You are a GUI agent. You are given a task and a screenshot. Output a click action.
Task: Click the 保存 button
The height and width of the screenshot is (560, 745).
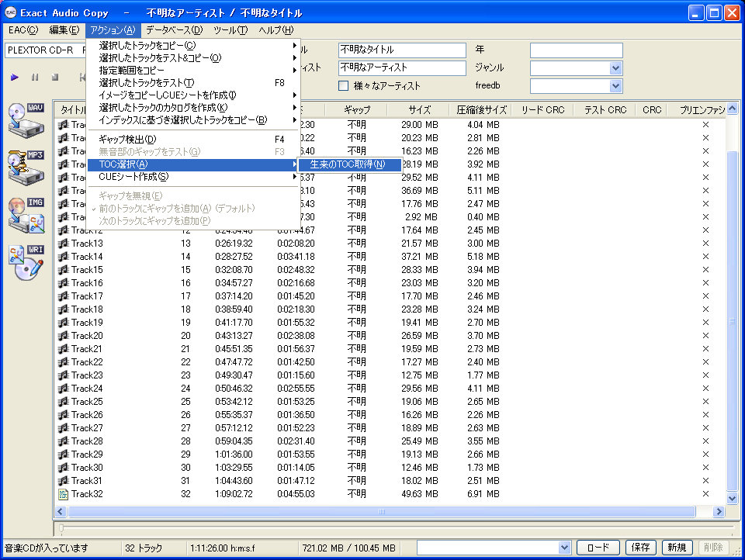point(640,548)
